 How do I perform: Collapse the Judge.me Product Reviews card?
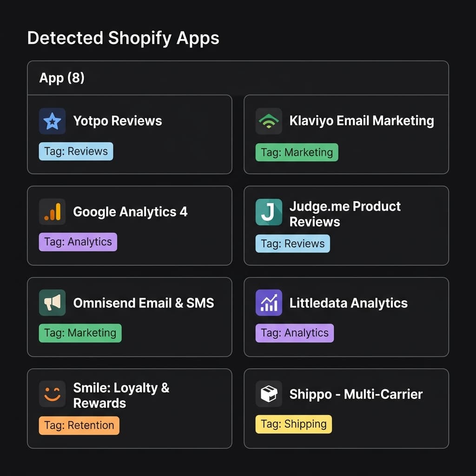(x=346, y=225)
